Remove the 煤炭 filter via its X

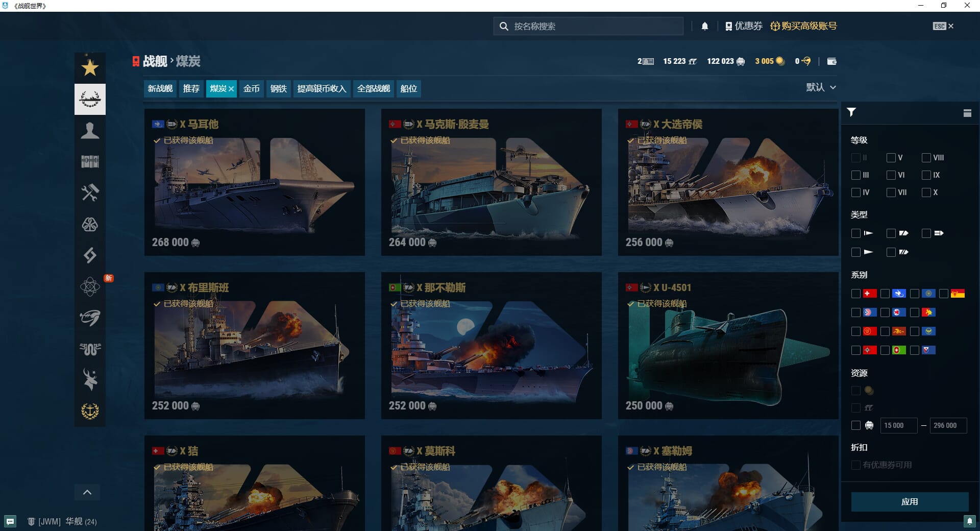click(231, 89)
